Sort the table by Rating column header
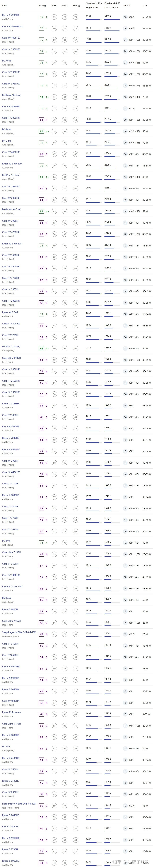This screenshot has width=153, height=868. [42, 6]
